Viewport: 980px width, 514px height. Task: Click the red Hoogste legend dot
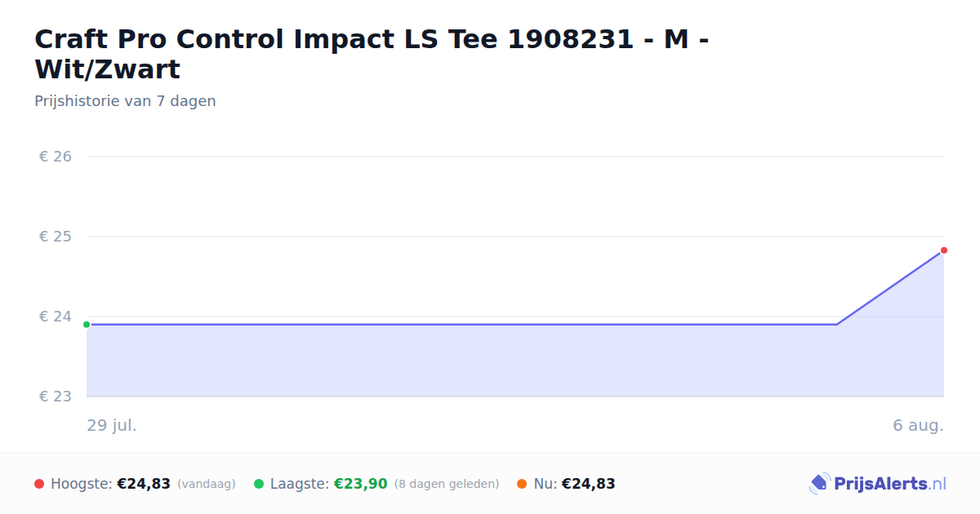click(x=39, y=484)
